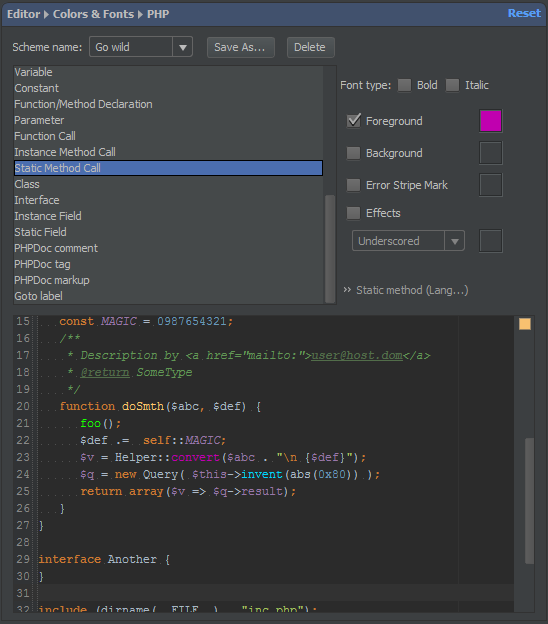Image resolution: width=548 pixels, height=624 pixels.
Task: Select PHPDoc markup entry
Action: (168, 280)
